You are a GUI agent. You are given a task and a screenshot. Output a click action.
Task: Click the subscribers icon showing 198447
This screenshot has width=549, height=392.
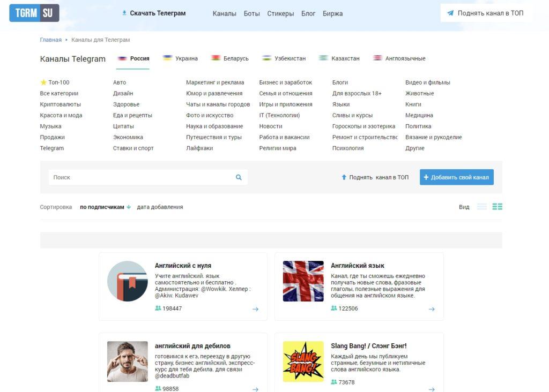coord(158,308)
